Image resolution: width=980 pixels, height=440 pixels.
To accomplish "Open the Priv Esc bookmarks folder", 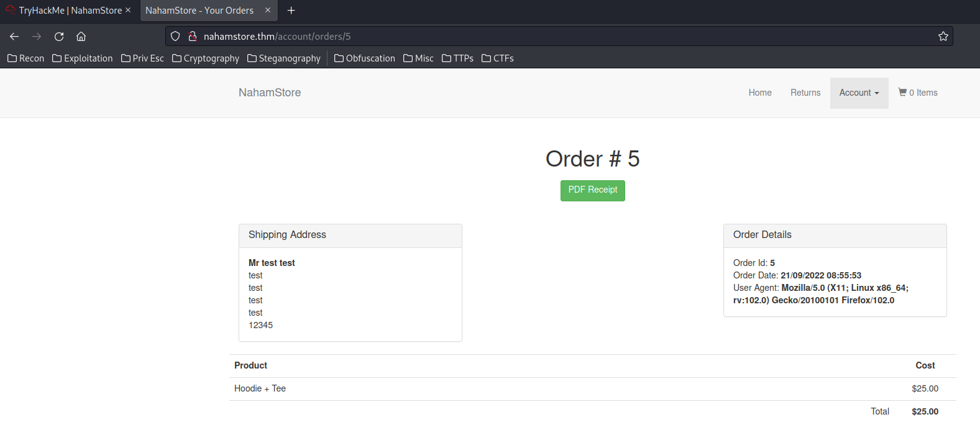I will 142,58.
